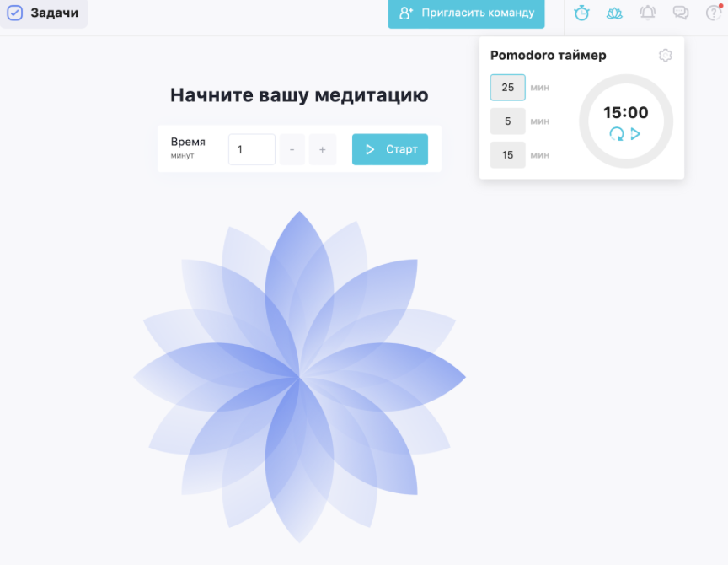728x565 pixels.
Task: Decrease meditation minutes with minus button
Action: click(292, 149)
